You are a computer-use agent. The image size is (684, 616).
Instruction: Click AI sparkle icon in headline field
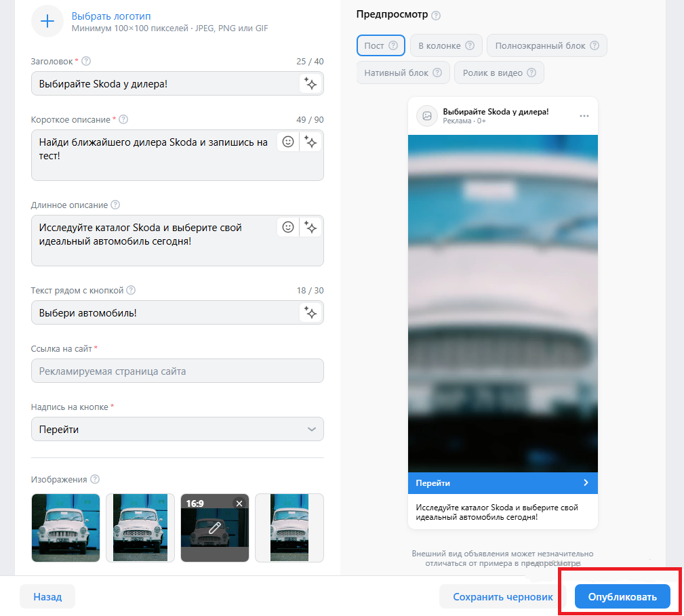[x=310, y=83]
